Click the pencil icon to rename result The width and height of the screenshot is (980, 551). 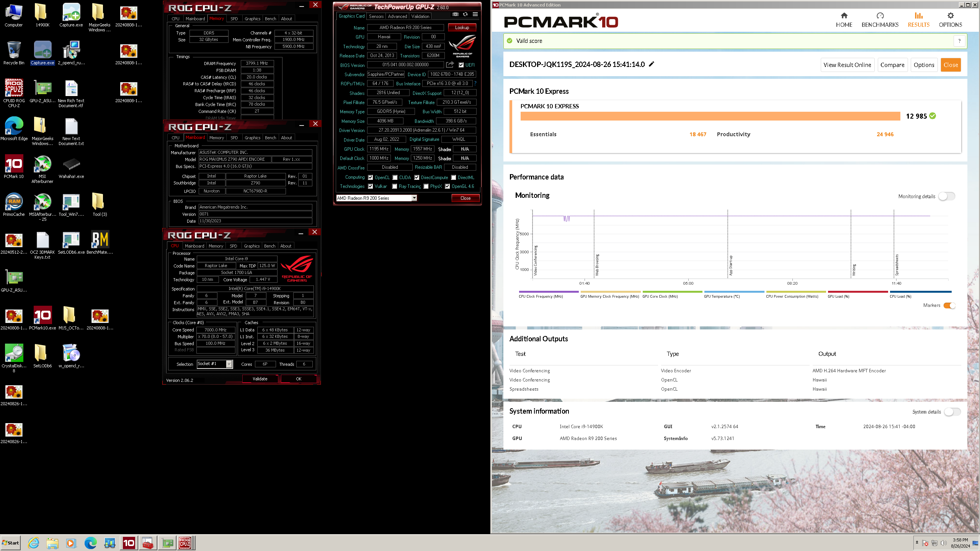pyautogui.click(x=652, y=64)
